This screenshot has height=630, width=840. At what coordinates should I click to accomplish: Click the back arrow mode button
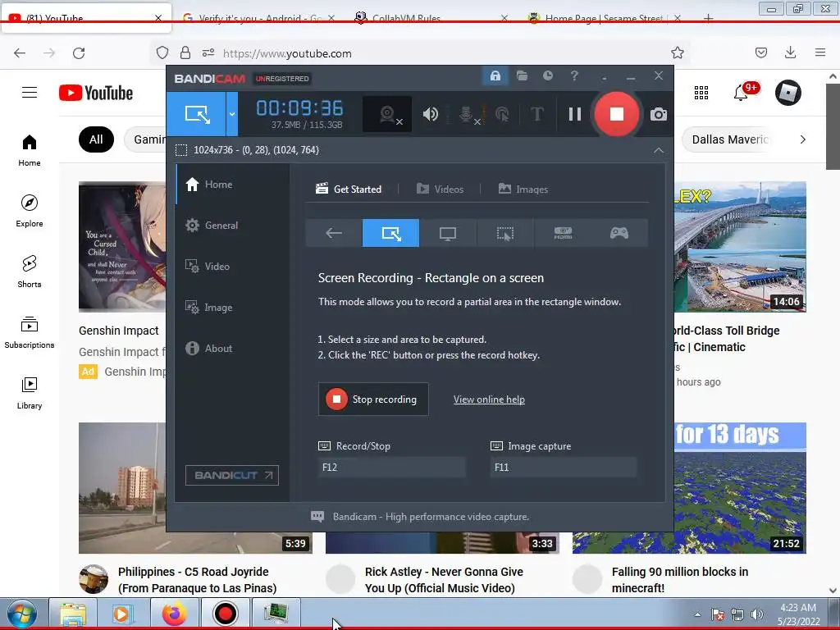pyautogui.click(x=334, y=233)
